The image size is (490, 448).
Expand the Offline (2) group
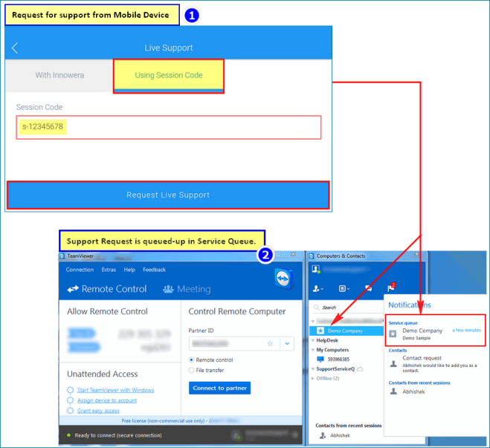point(313,378)
